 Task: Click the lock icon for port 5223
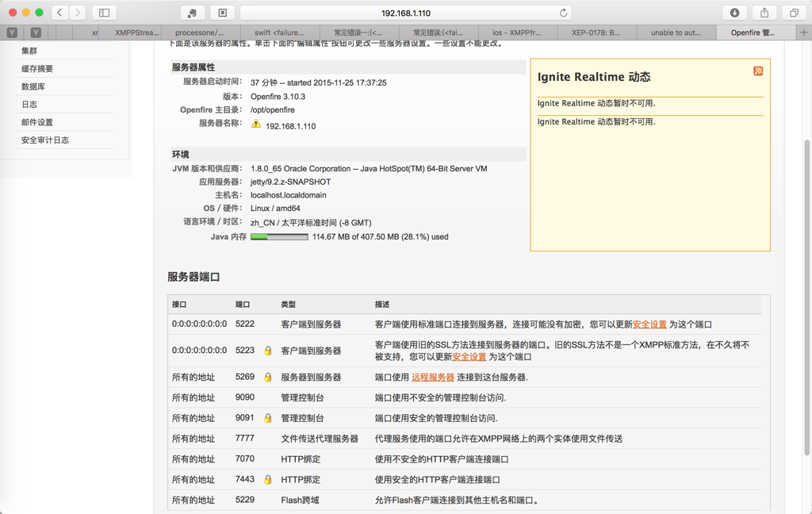tap(268, 351)
